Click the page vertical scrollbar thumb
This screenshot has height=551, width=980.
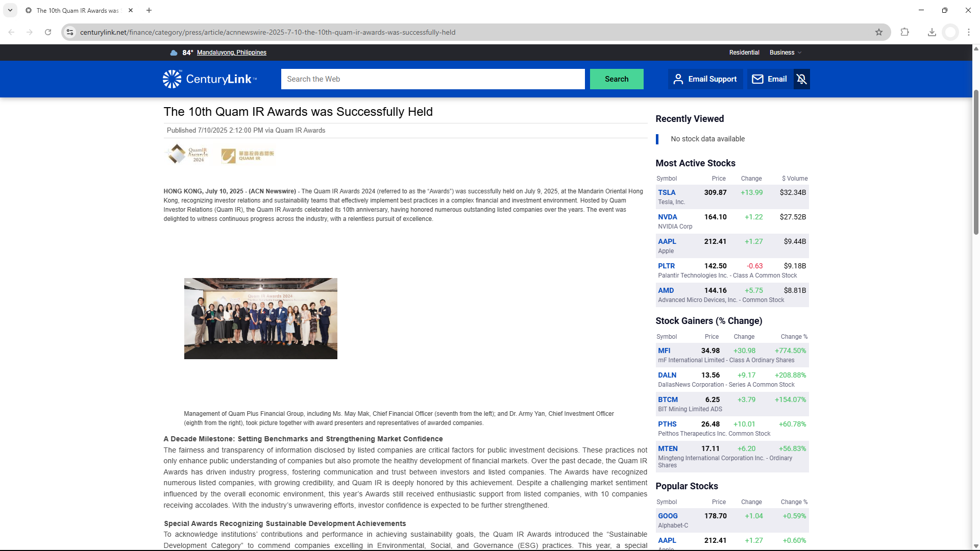pyautogui.click(x=976, y=162)
